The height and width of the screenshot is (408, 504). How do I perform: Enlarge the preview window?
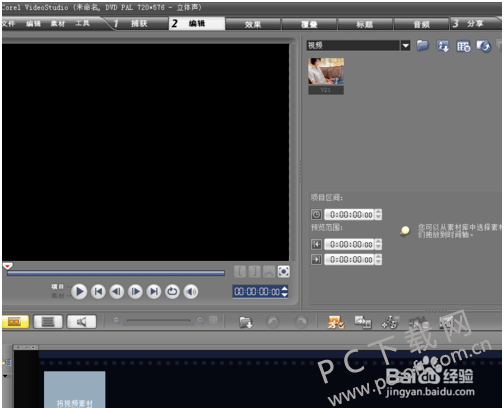283,272
